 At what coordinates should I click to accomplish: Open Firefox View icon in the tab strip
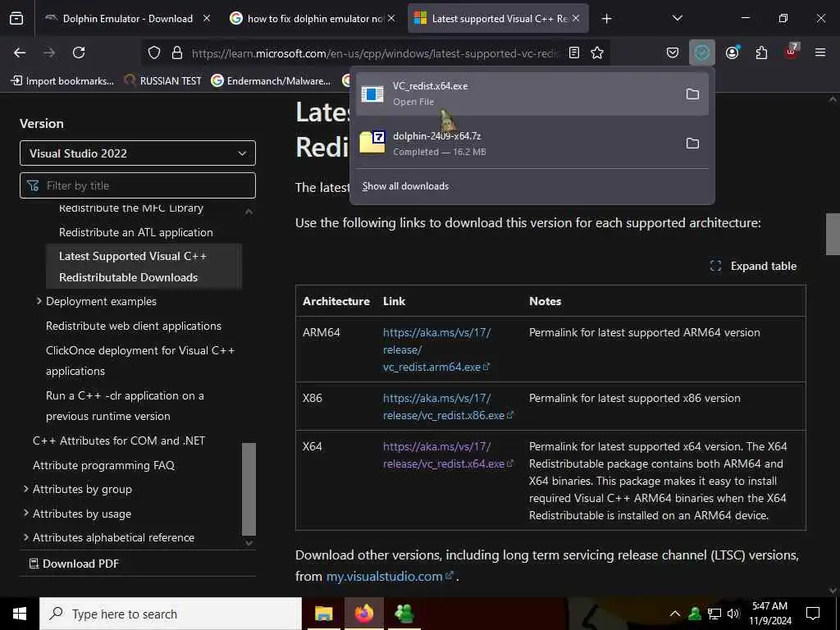[x=16, y=19]
